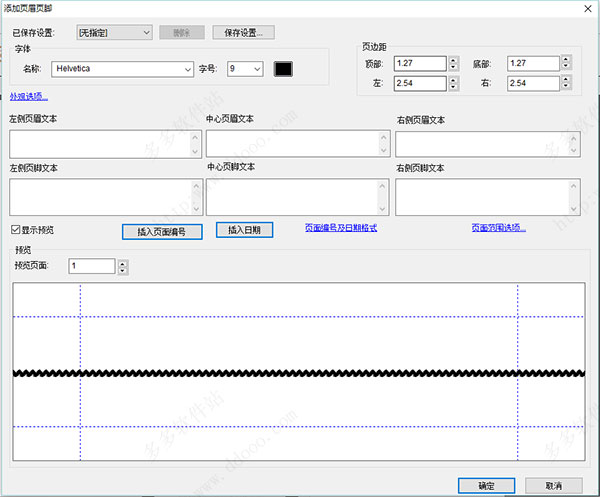Decrease the 顶部 margin with down arrow
Viewport: 600px width, 497px height.
(453, 67)
